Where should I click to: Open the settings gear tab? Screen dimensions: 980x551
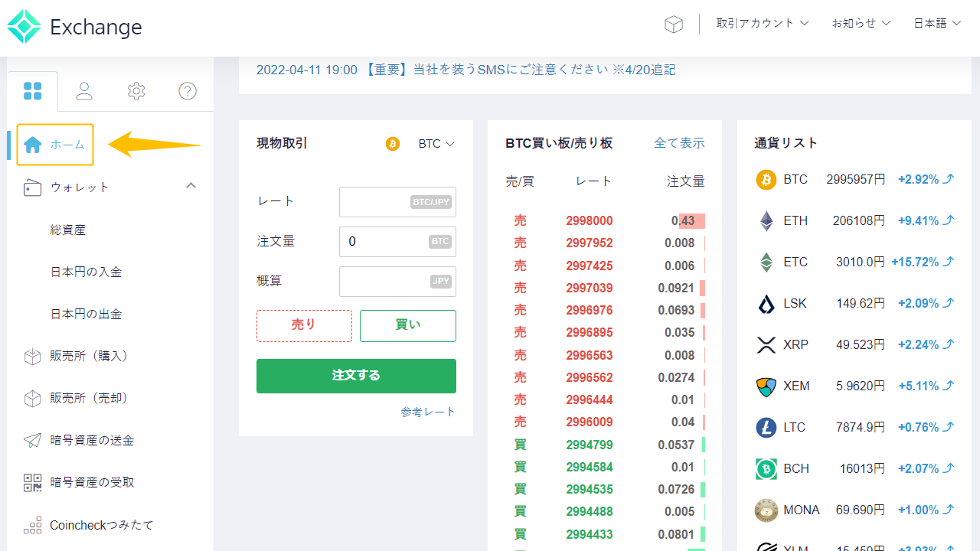click(136, 91)
